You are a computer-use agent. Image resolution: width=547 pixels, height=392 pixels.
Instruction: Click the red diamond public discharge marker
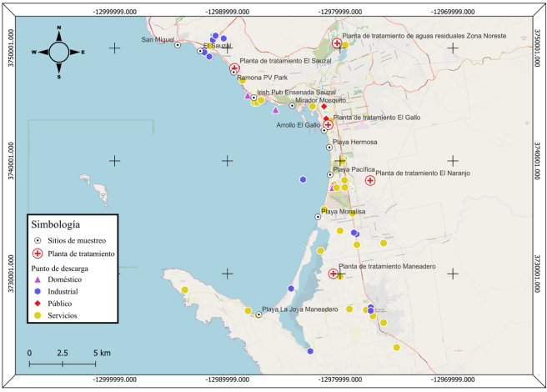click(324, 107)
